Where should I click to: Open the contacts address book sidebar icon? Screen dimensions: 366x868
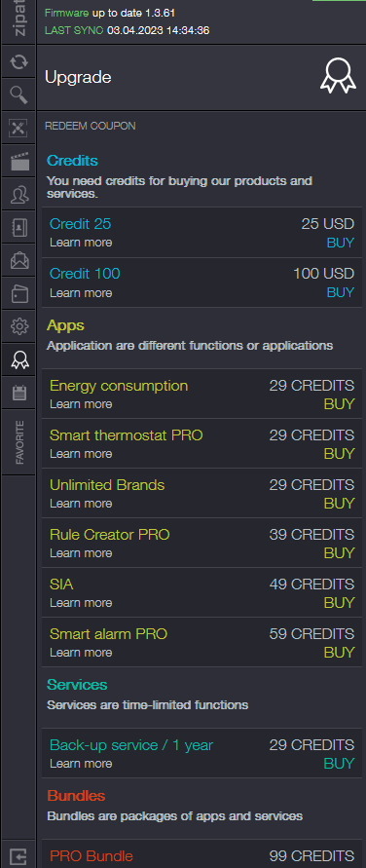pos(18,228)
